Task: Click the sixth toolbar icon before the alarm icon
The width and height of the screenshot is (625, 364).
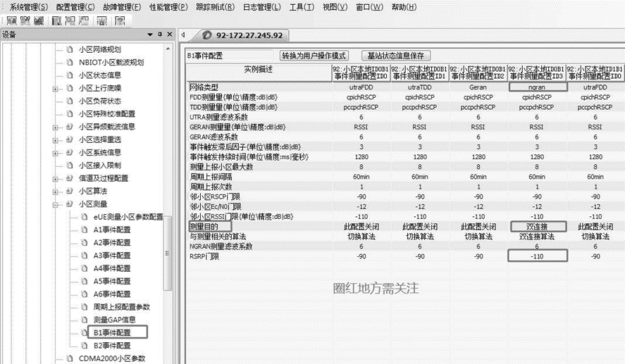Action: point(84,20)
